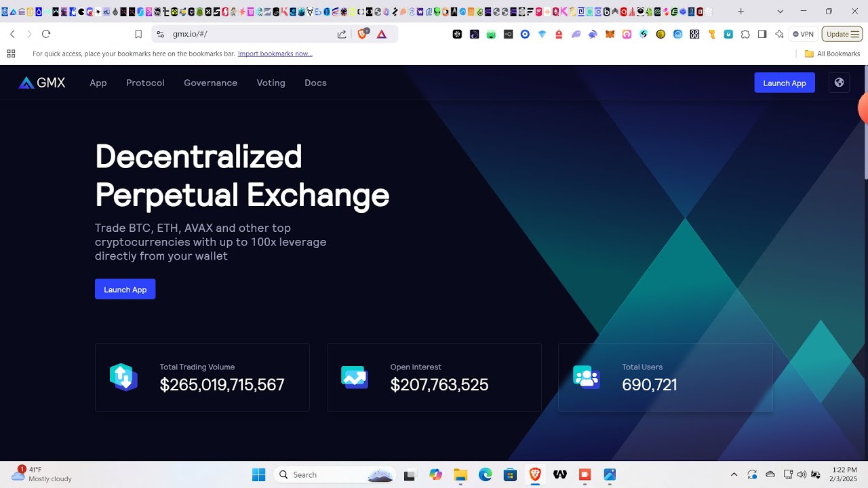Click the $265,019,715,567 trading volume value

(x=222, y=385)
